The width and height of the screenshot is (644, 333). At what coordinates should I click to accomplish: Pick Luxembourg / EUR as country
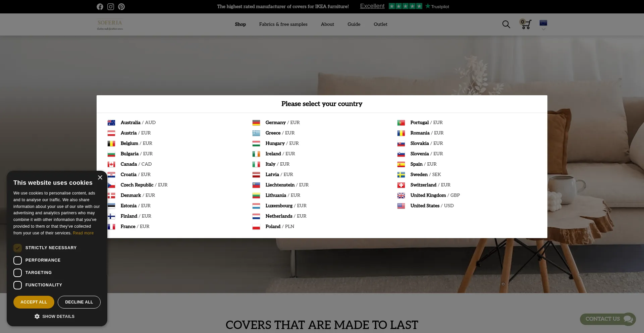click(x=286, y=206)
